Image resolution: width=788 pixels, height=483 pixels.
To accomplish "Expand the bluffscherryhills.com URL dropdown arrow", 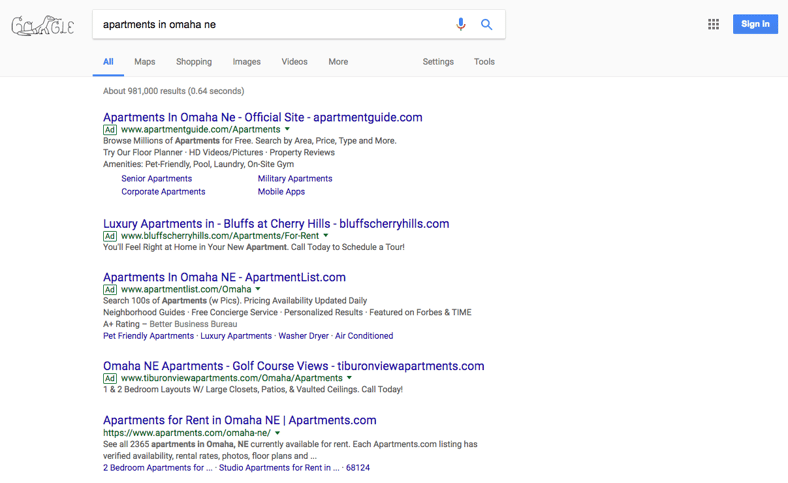I will (x=326, y=236).
